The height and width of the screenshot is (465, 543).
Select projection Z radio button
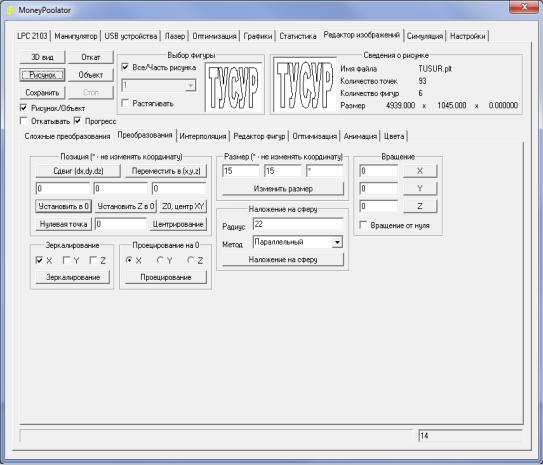pos(190,260)
